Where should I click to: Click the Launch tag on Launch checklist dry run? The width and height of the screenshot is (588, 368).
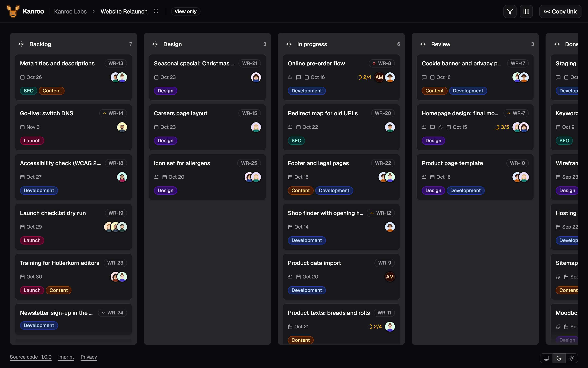pos(32,240)
